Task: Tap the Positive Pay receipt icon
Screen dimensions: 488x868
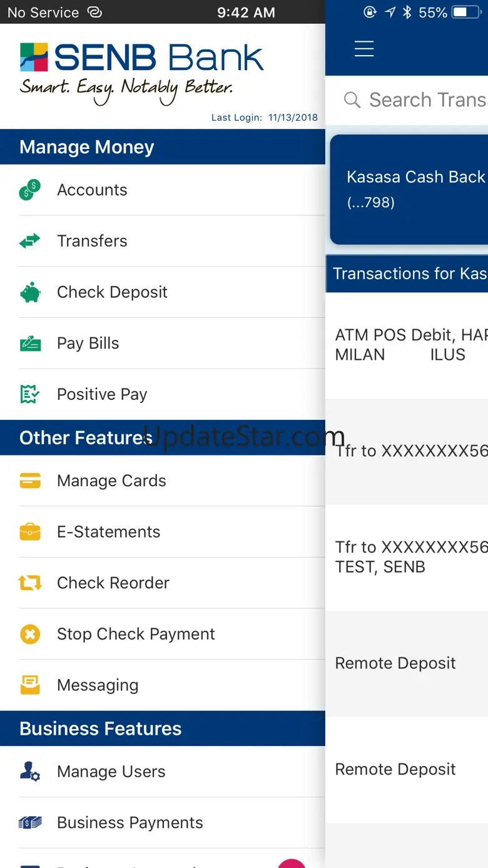Action: coord(29,394)
